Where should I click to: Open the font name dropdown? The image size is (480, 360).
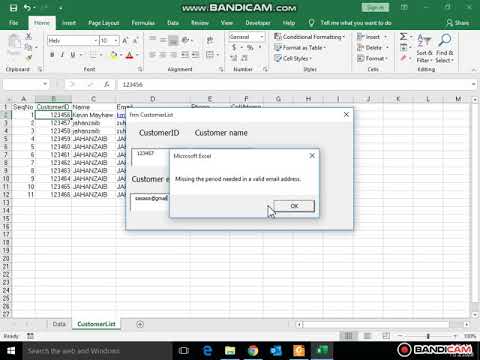pos(96,40)
